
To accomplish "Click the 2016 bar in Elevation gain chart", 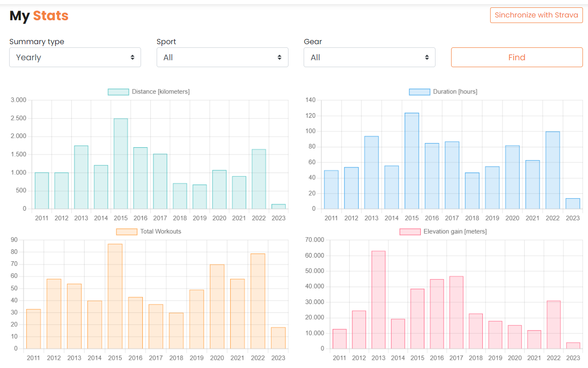I will (437, 314).
